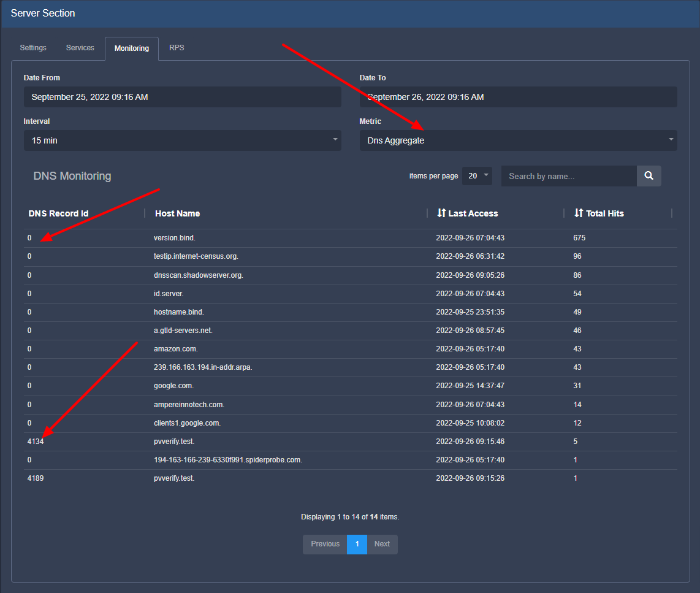Image resolution: width=700 pixels, height=593 pixels.
Task: Focus the Search by name box
Action: click(x=568, y=176)
